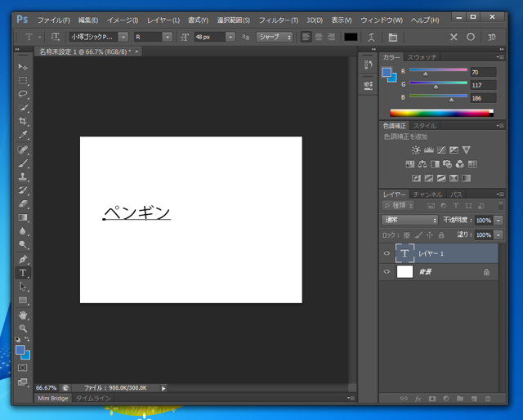Image resolution: width=523 pixels, height=420 pixels.
Task: Open the フィルター(T) menu
Action: point(279,20)
